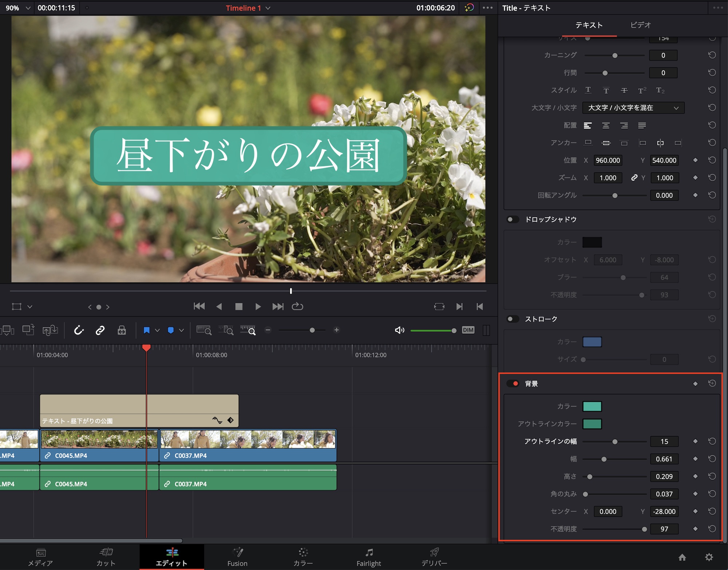The width and height of the screenshot is (728, 570).
Task: Open the 大文字/小文字を混在 dropdown
Action: click(x=633, y=108)
